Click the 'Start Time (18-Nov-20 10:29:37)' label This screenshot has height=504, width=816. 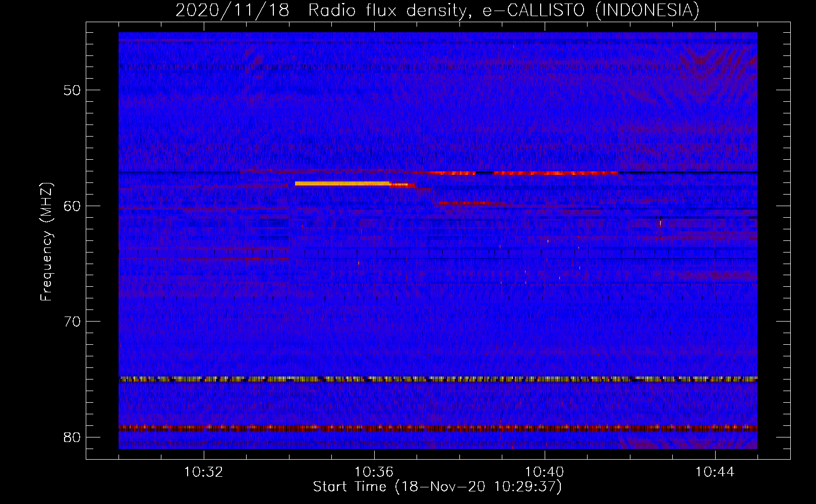point(437,487)
